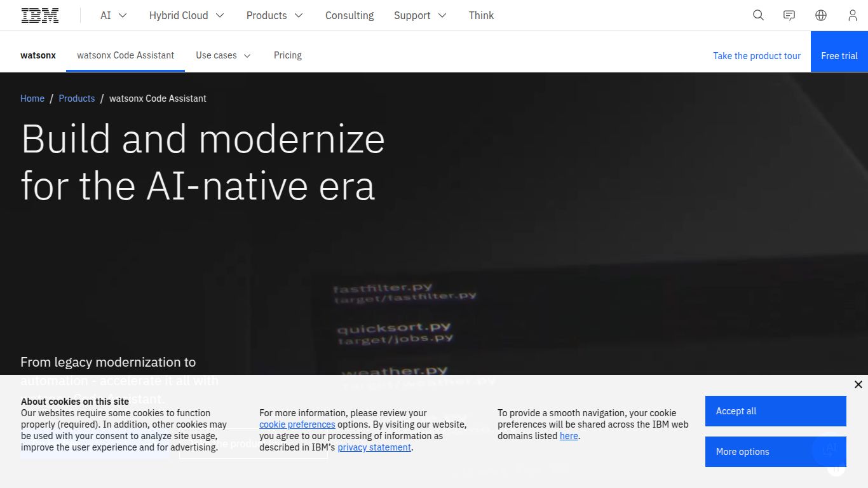
Task: Open the Products dropdown menu
Action: point(275,15)
